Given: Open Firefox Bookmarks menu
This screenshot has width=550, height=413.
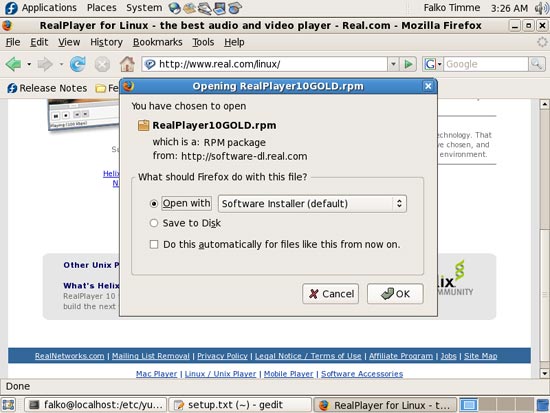Looking at the screenshot, I should pyautogui.click(x=157, y=42).
